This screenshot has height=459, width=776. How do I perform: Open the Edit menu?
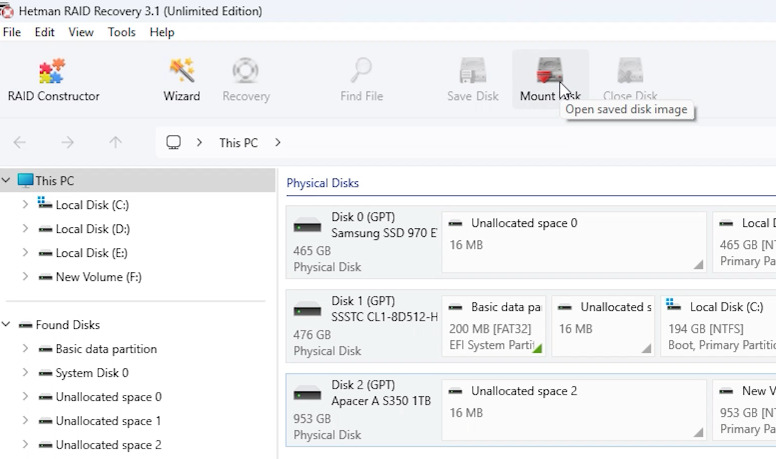pyautogui.click(x=45, y=32)
